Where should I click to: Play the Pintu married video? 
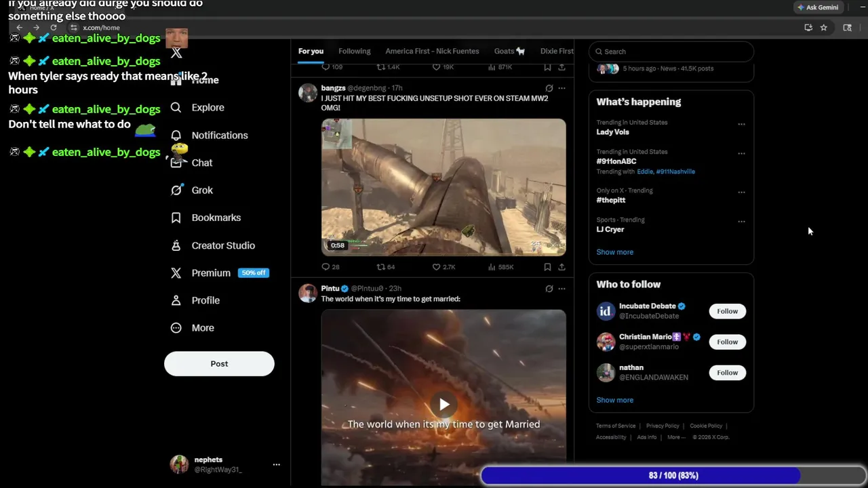(443, 405)
